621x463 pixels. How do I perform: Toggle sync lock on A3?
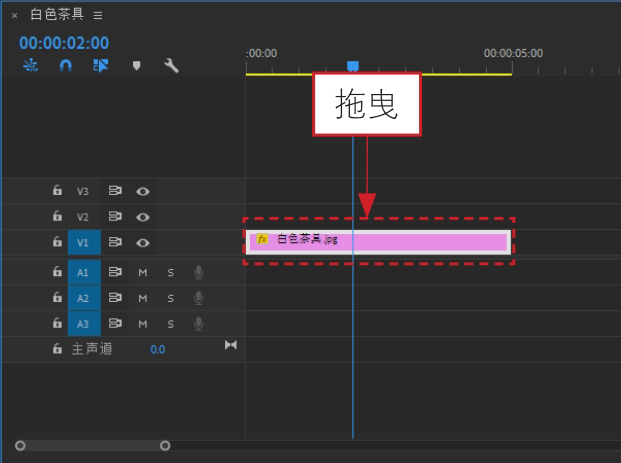(x=115, y=323)
